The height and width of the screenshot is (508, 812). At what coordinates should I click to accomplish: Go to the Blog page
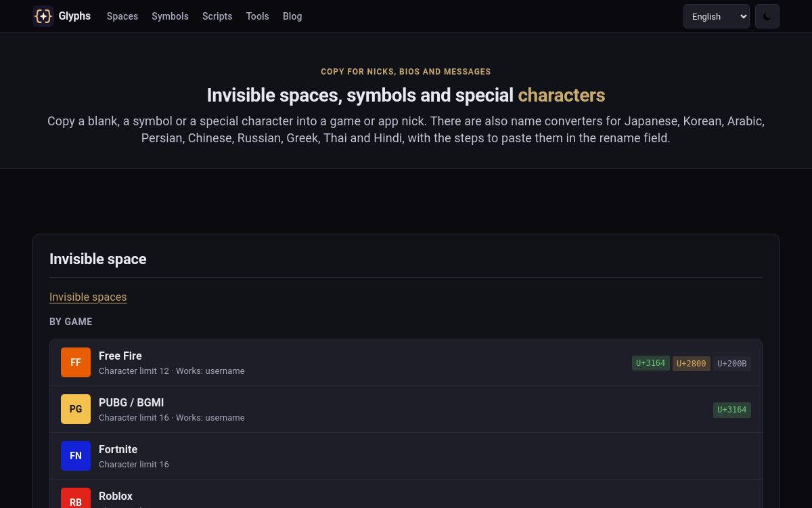pyautogui.click(x=292, y=16)
